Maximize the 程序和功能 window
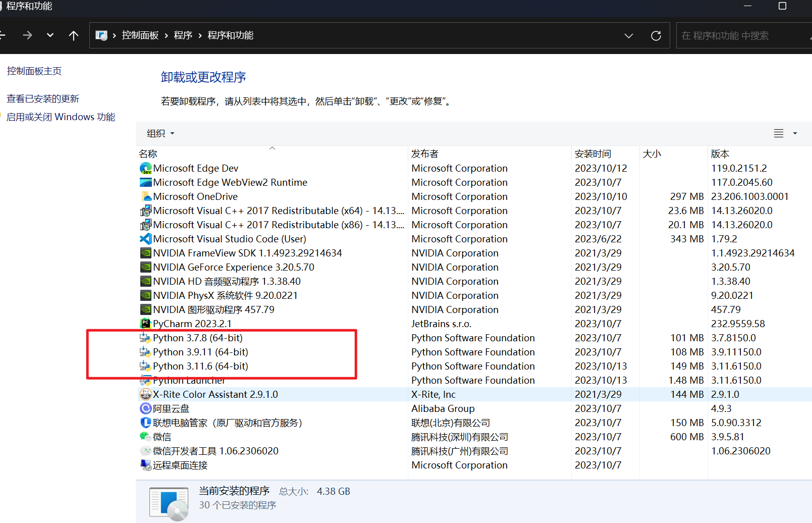The image size is (812, 523). pos(782,6)
